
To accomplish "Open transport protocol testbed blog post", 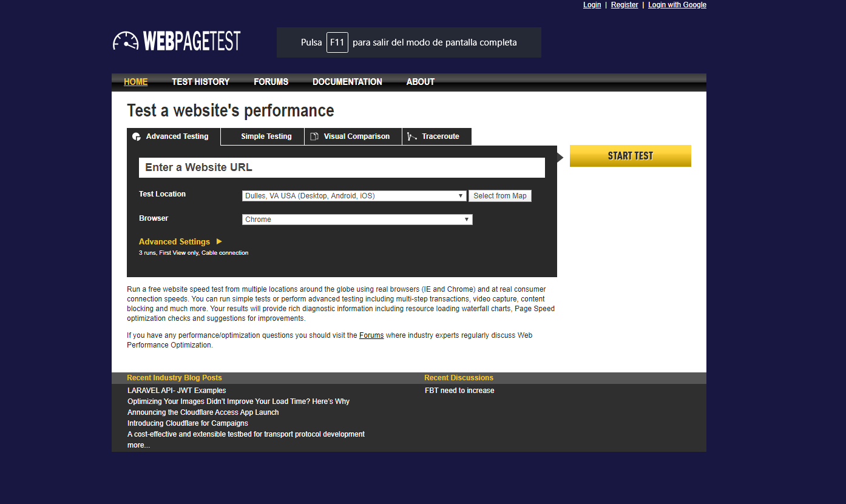I will (246, 434).
